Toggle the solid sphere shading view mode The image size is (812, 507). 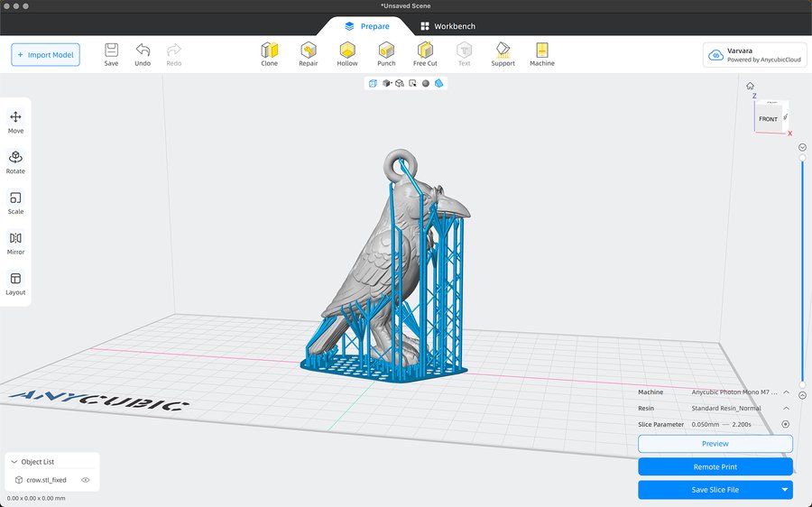(426, 83)
